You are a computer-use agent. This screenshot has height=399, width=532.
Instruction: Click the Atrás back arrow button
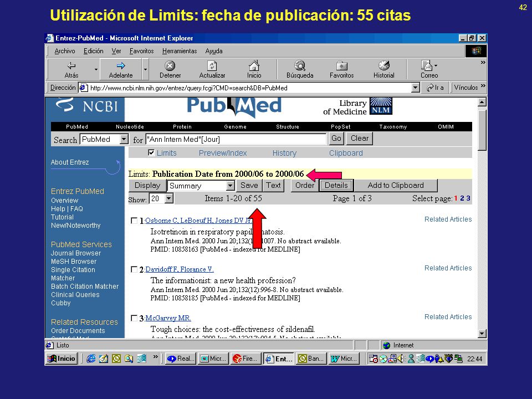[71, 70]
